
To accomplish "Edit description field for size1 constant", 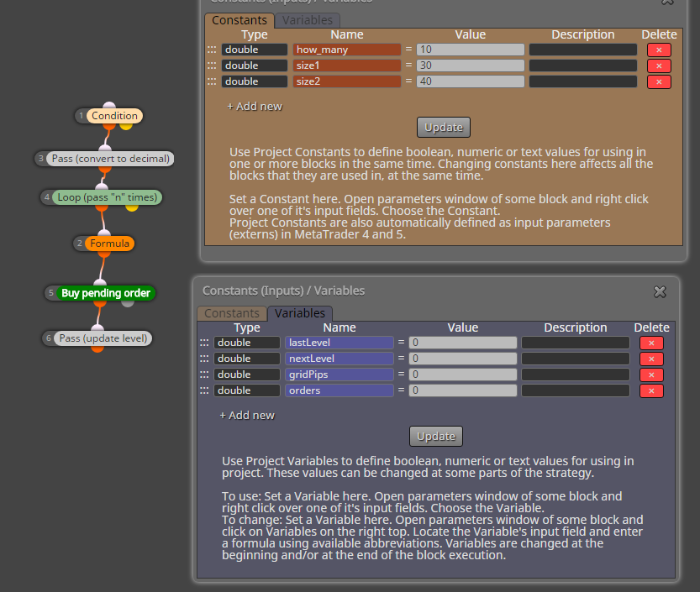I will [x=583, y=65].
